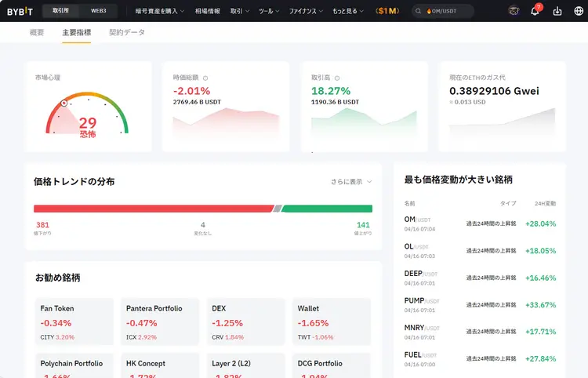
Task: Open the 時価総額 chart card
Action: 226,107
